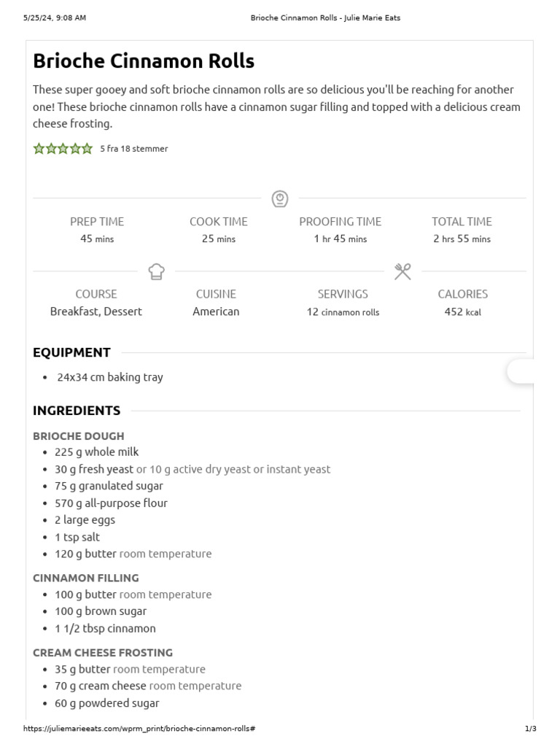The width and height of the screenshot is (560, 747).
Task: Click the Brioche Cinnamon Rolls recipe title
Action: point(144,61)
